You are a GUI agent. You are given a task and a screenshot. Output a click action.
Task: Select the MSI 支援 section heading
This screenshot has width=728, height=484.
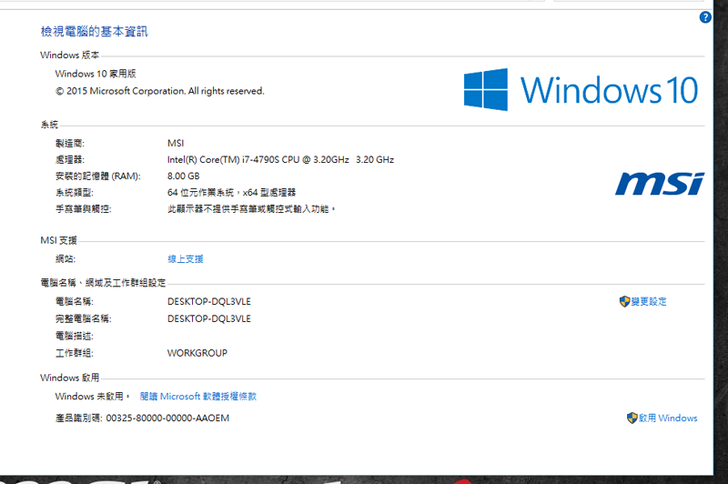point(58,240)
